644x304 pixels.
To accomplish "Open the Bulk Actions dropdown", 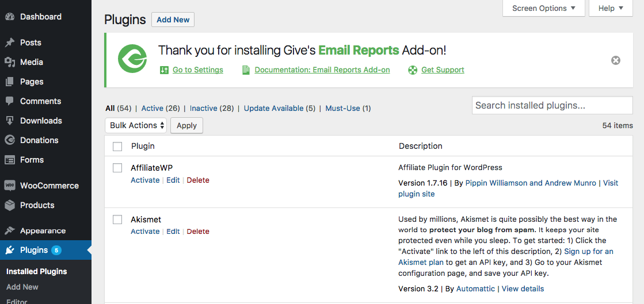I will click(x=136, y=125).
